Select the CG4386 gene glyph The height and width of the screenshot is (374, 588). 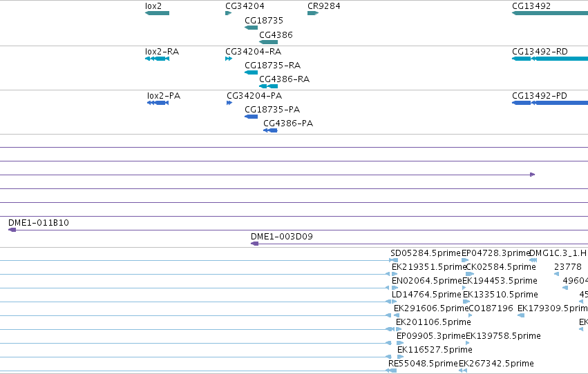pos(268,42)
